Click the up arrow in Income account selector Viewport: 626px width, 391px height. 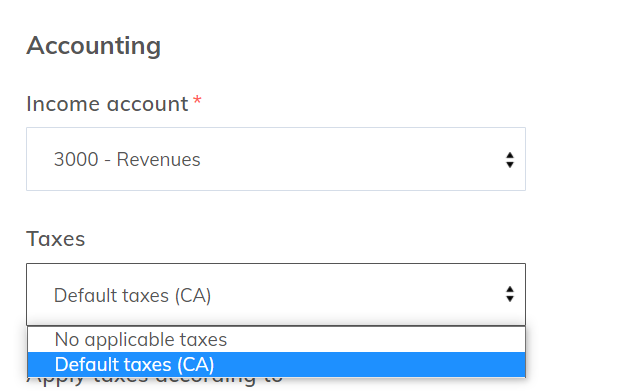[510, 155]
